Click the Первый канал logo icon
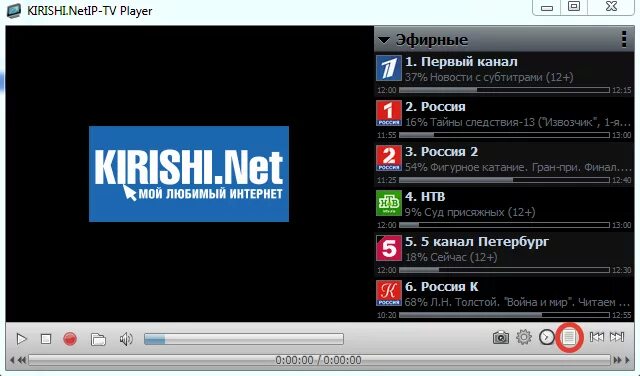This screenshot has width=640, height=376. pyautogui.click(x=389, y=69)
